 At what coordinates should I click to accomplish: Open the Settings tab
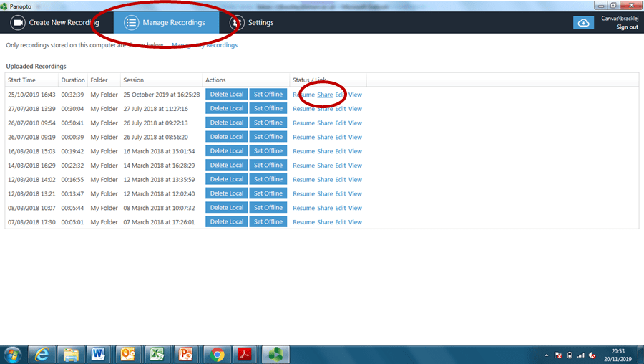252,23
